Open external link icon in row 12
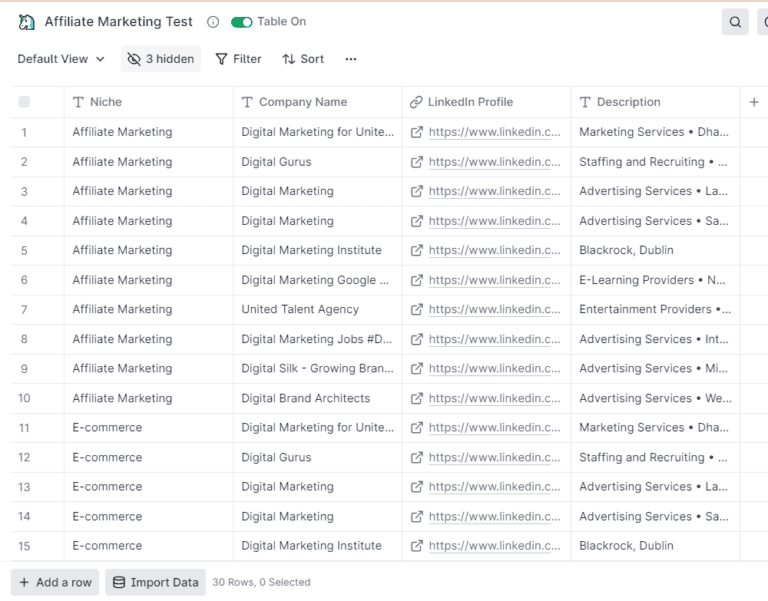Image resolution: width=768 pixels, height=601 pixels. [x=417, y=458]
